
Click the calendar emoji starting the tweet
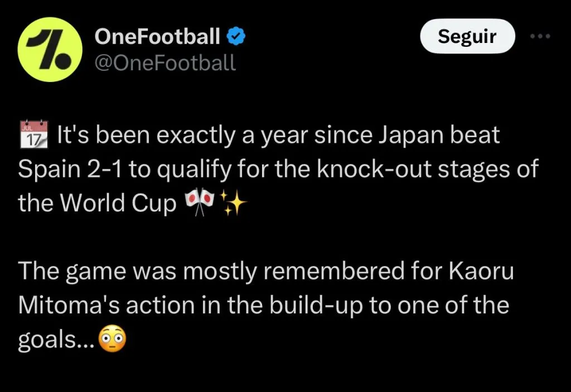tap(33, 135)
